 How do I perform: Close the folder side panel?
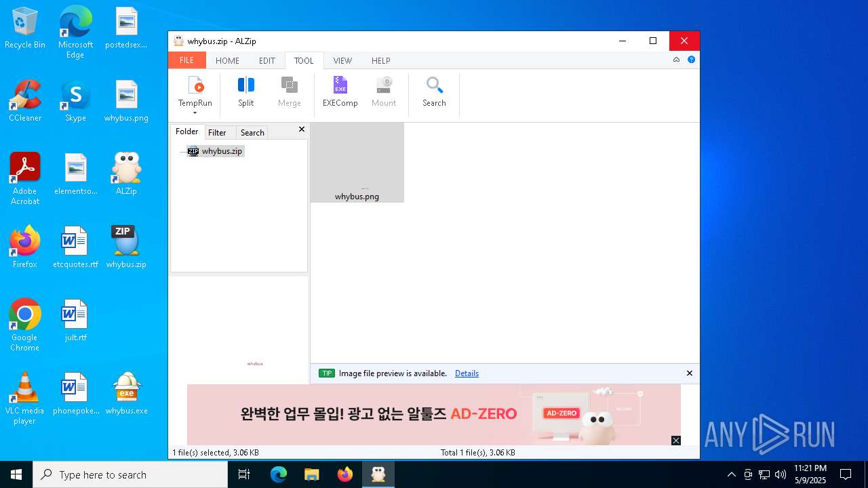pos(302,129)
